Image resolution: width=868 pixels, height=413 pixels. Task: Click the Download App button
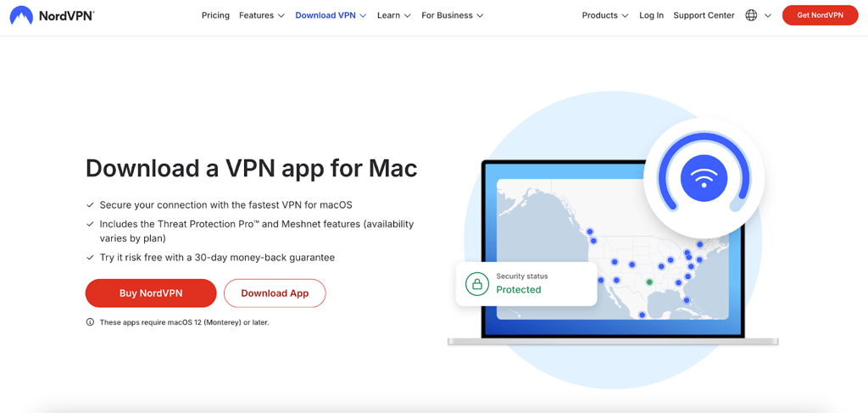point(275,293)
